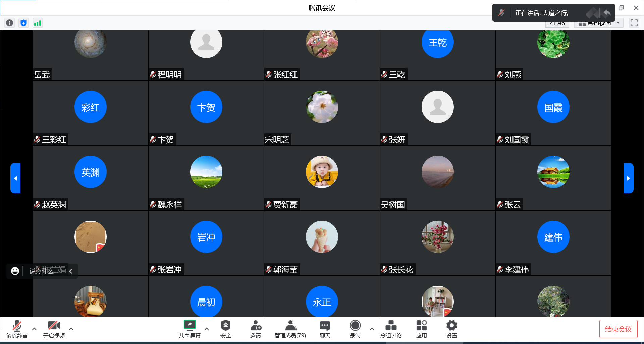Unmute the microphone (解除静音)
Image resolution: width=644 pixels, height=344 pixels.
[x=17, y=329]
